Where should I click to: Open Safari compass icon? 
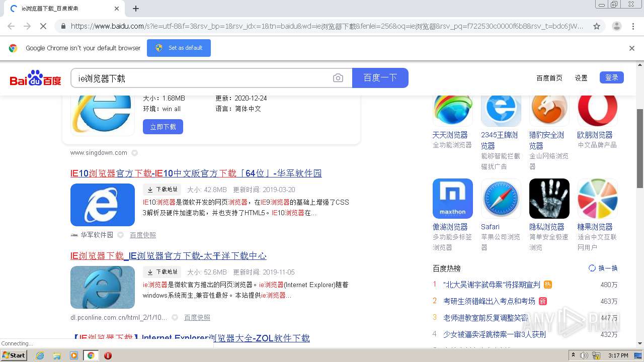click(501, 199)
